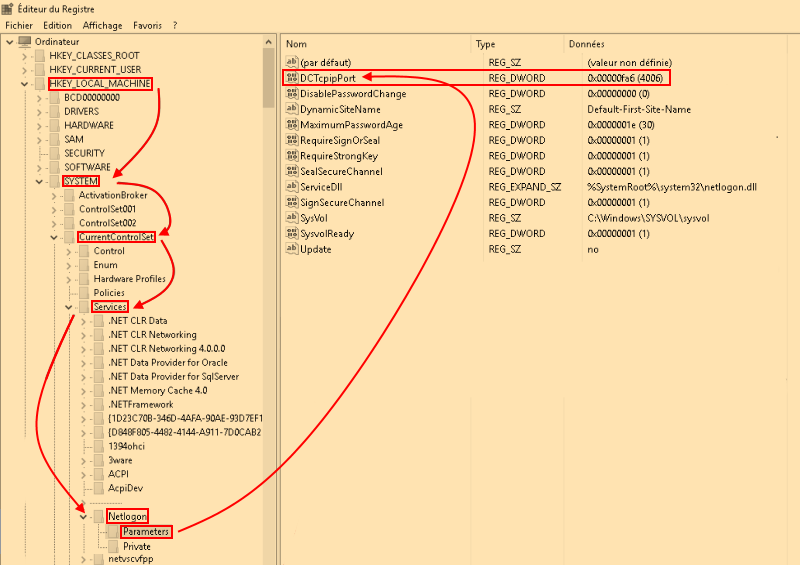Screen dimensions: 800x565
Task: Click the Update string value icon
Action: pyautogui.click(x=292, y=249)
